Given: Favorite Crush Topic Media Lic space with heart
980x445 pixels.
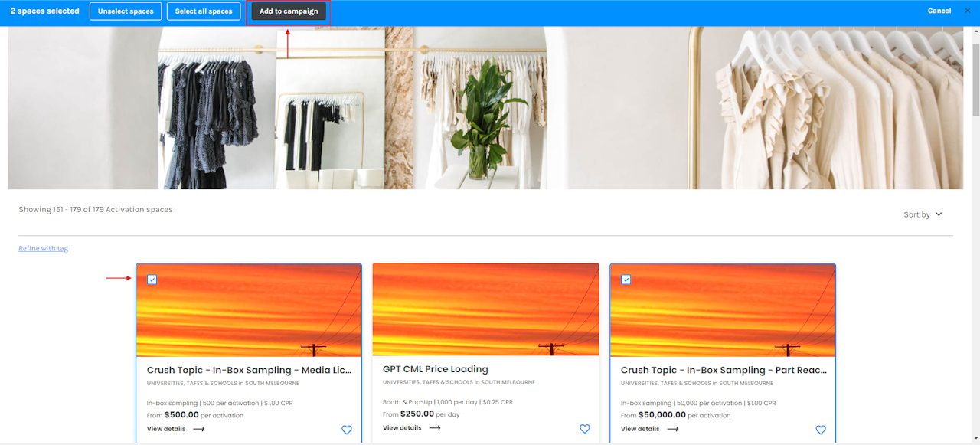Looking at the screenshot, I should point(347,430).
